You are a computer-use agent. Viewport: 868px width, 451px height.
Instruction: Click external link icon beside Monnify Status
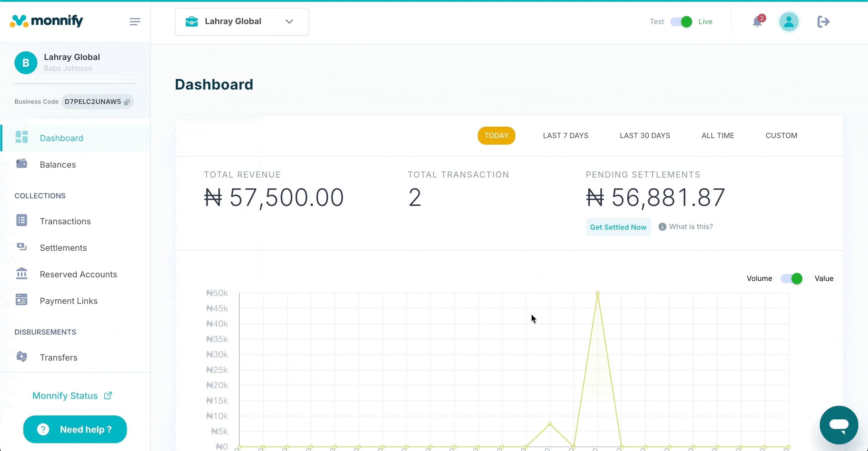tap(108, 396)
